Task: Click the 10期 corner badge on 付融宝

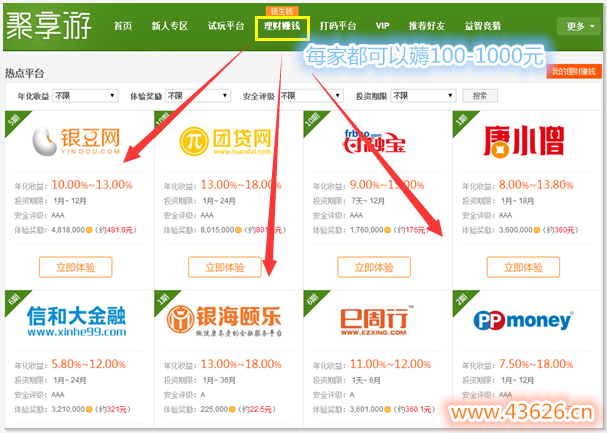Action: pyautogui.click(x=312, y=120)
